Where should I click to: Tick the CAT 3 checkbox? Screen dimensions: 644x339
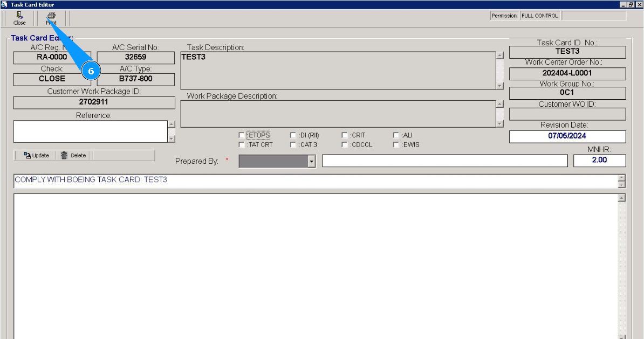coord(293,144)
